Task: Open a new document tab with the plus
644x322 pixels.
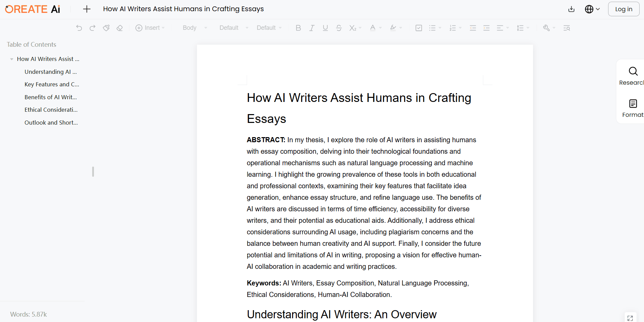Action: tap(87, 9)
